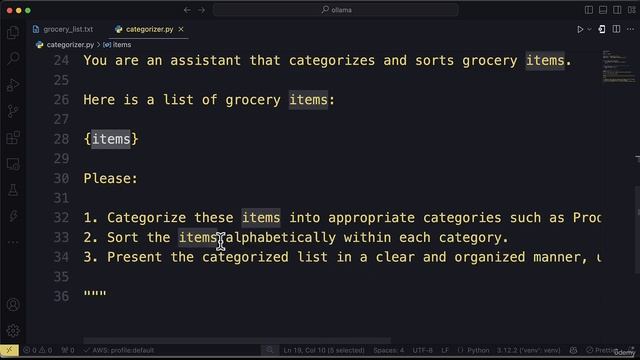Click the Ln 19, Col 10 position indicator
This screenshot has height=360, width=640.
[324, 350]
